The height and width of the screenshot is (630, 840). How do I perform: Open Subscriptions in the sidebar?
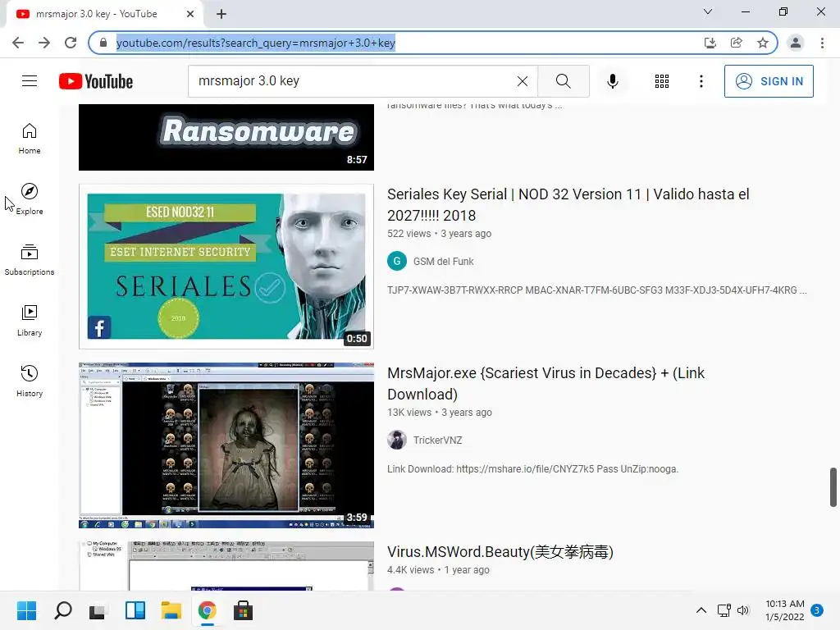[30, 259]
